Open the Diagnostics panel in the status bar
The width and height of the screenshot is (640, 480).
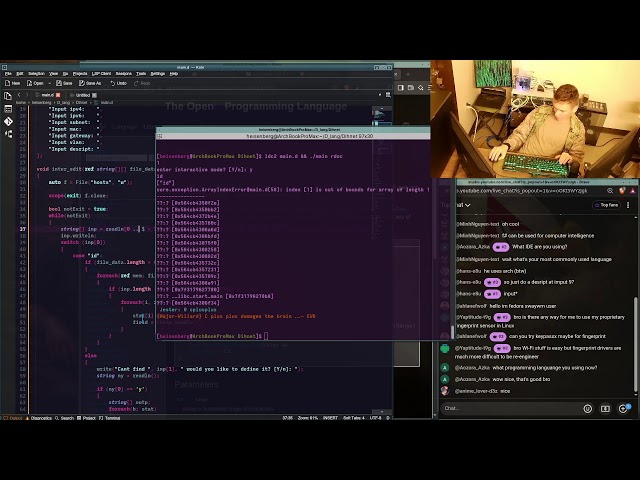pos(39,418)
